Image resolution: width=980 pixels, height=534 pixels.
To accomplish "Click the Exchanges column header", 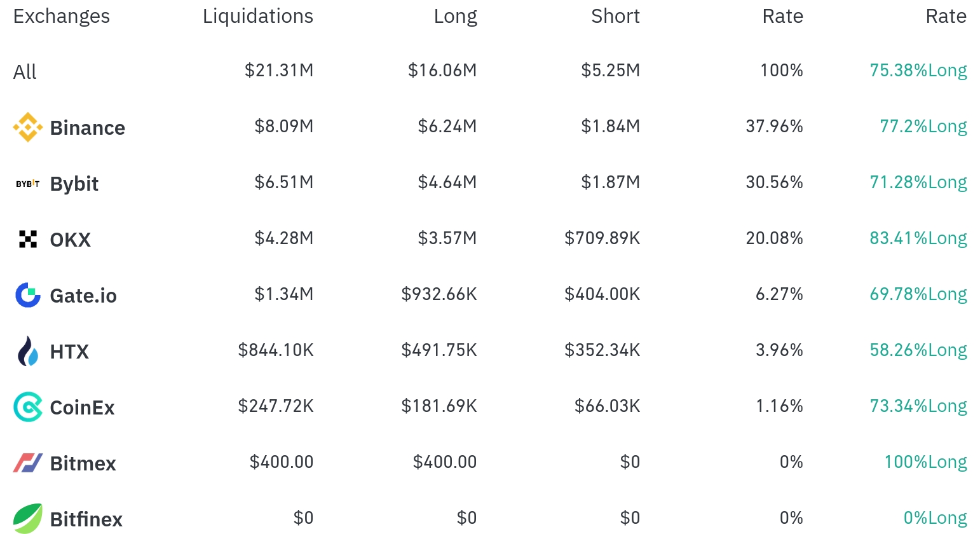I will click(62, 16).
